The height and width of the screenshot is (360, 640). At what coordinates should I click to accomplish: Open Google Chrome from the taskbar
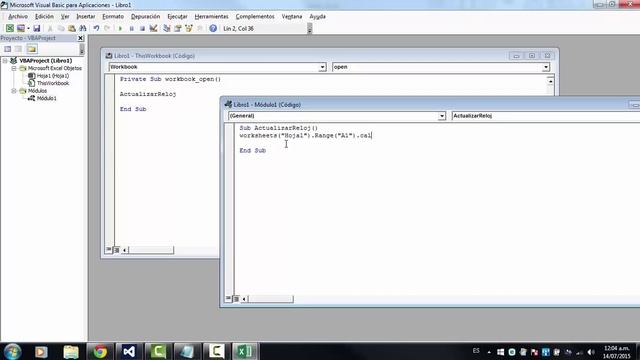tap(100, 351)
